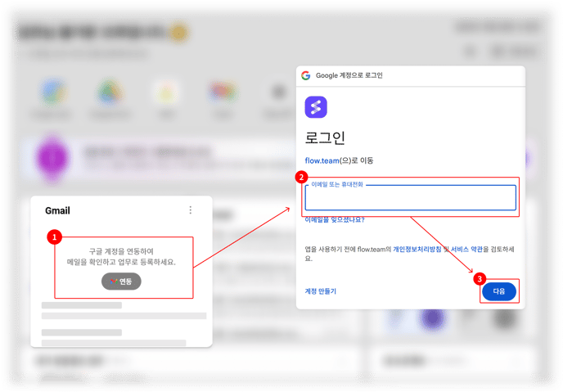Screen dimensions: 563x392
Task: Click the 로그인 heading
Action: 325,137
